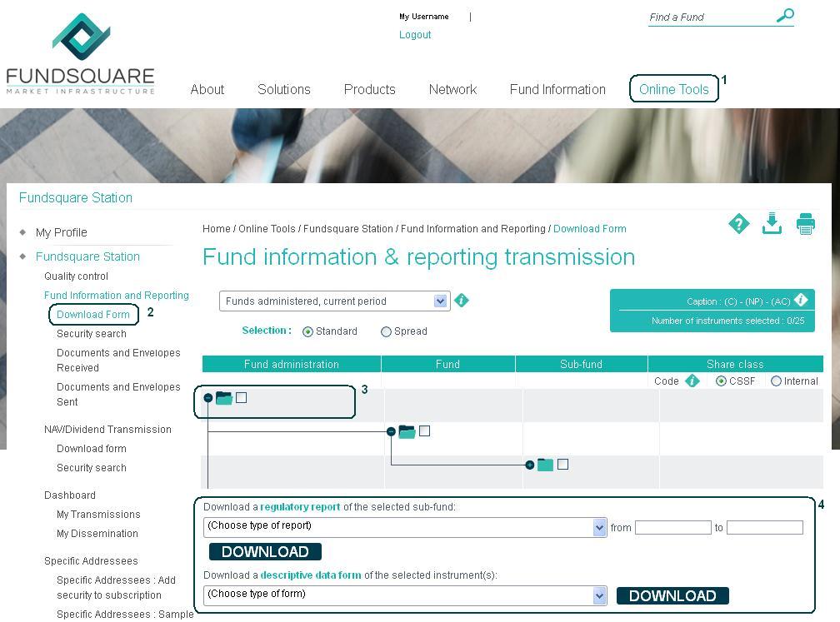840x622 pixels.
Task: Open the Choose type of report dropdown
Action: [405, 527]
